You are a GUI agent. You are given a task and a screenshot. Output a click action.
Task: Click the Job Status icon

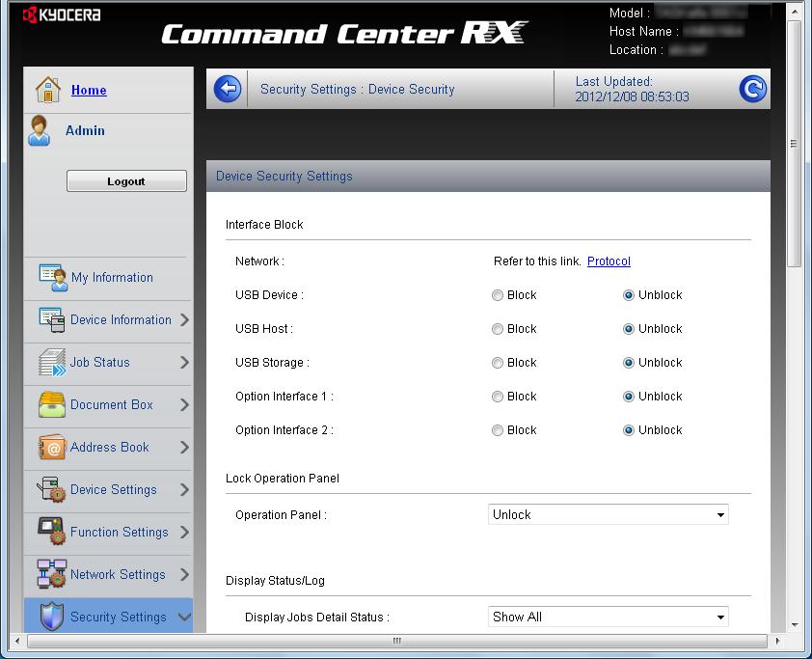52,362
